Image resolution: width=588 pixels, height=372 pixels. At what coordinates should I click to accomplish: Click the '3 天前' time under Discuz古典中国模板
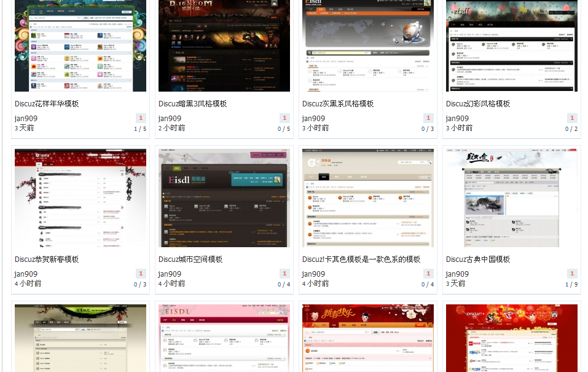pyautogui.click(x=456, y=284)
